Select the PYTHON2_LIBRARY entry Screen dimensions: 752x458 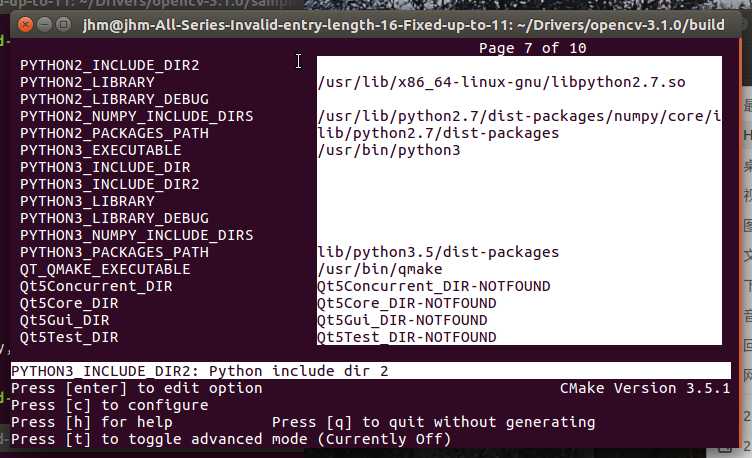click(x=87, y=82)
